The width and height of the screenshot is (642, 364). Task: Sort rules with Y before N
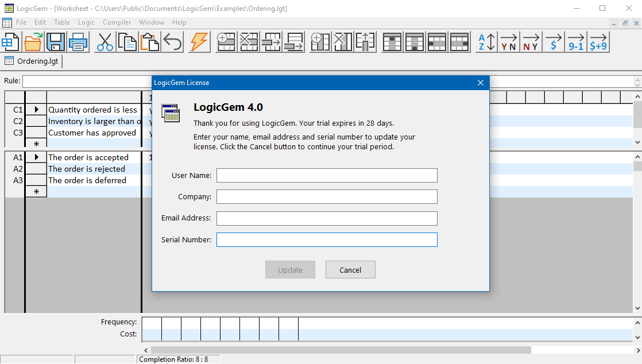[508, 41]
